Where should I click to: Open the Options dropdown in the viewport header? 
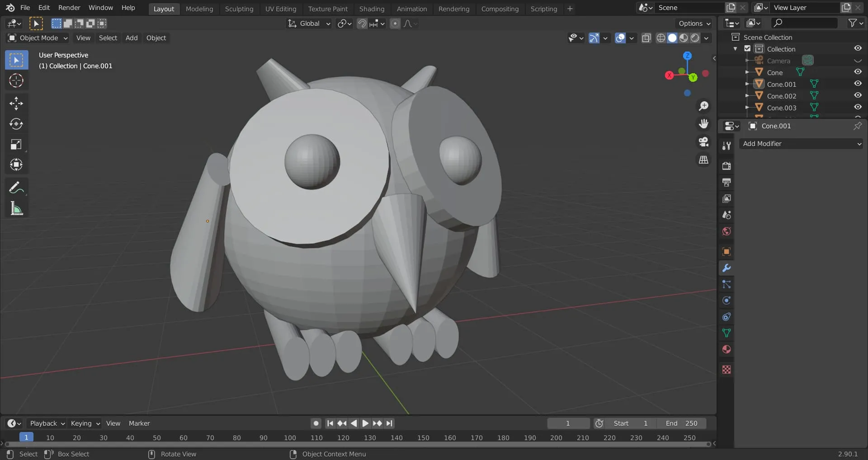(693, 23)
